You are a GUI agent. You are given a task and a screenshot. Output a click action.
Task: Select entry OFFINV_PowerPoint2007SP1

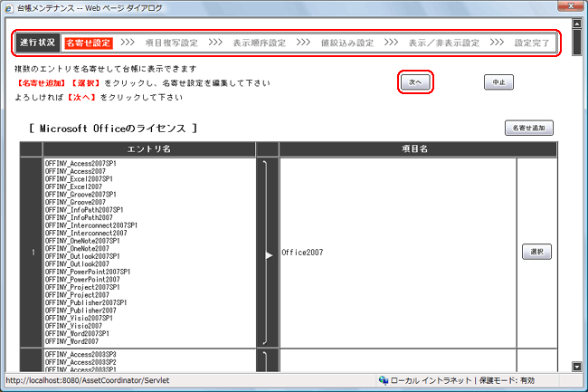[88, 272]
